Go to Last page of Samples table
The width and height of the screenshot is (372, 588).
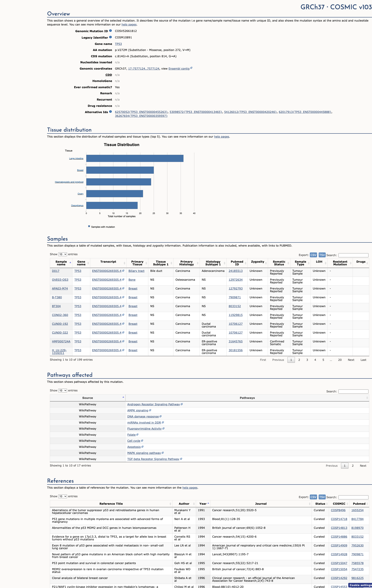[363, 360]
